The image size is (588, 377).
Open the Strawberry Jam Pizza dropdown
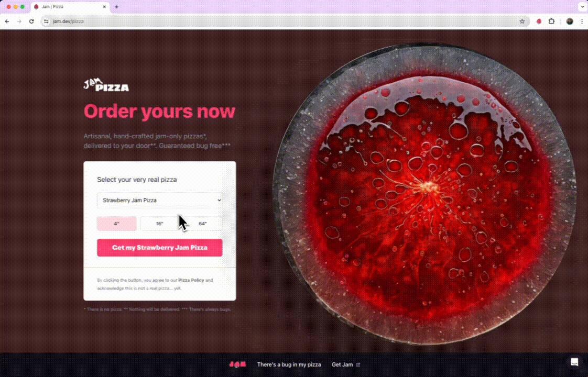[x=160, y=201]
